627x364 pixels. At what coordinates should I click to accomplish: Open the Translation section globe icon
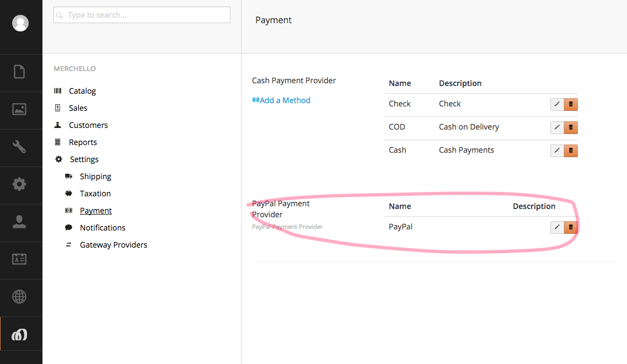click(19, 297)
